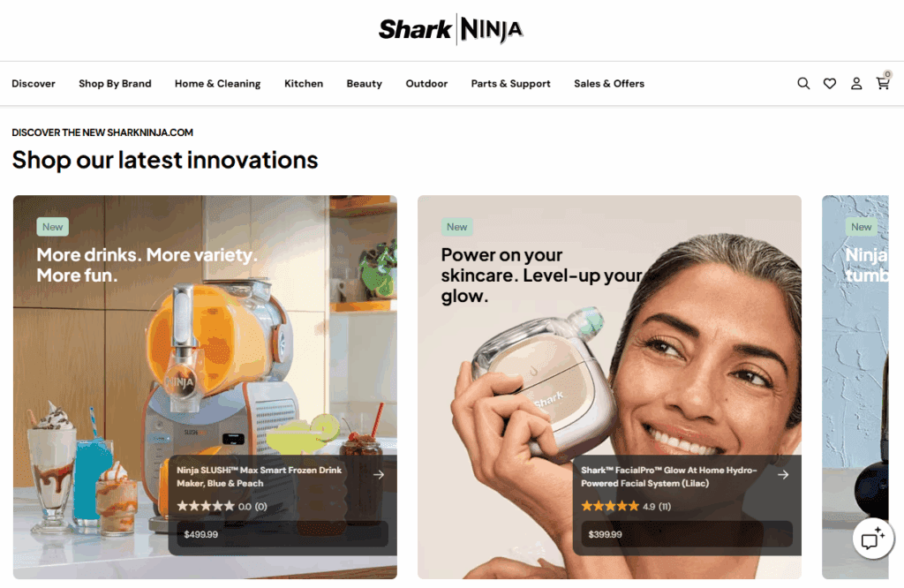Viewport: 904px width, 588px height.
Task: Expand the Home & Cleaning menu
Action: click(x=217, y=84)
